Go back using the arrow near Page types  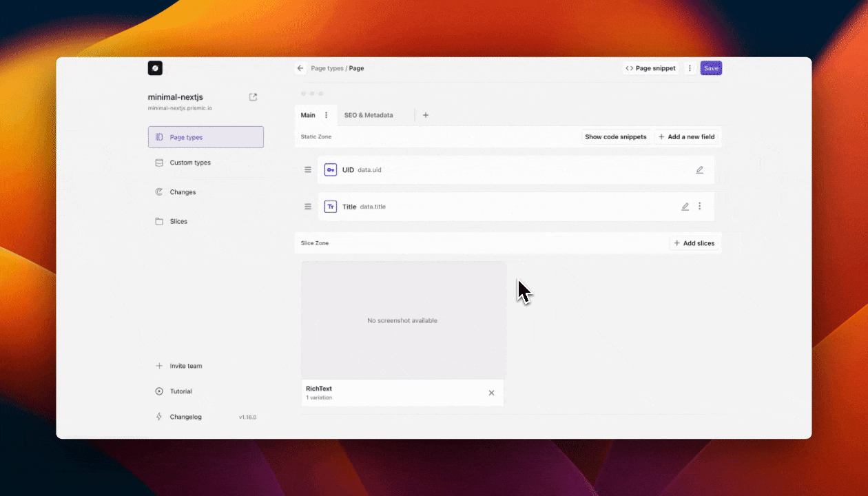[x=300, y=68]
